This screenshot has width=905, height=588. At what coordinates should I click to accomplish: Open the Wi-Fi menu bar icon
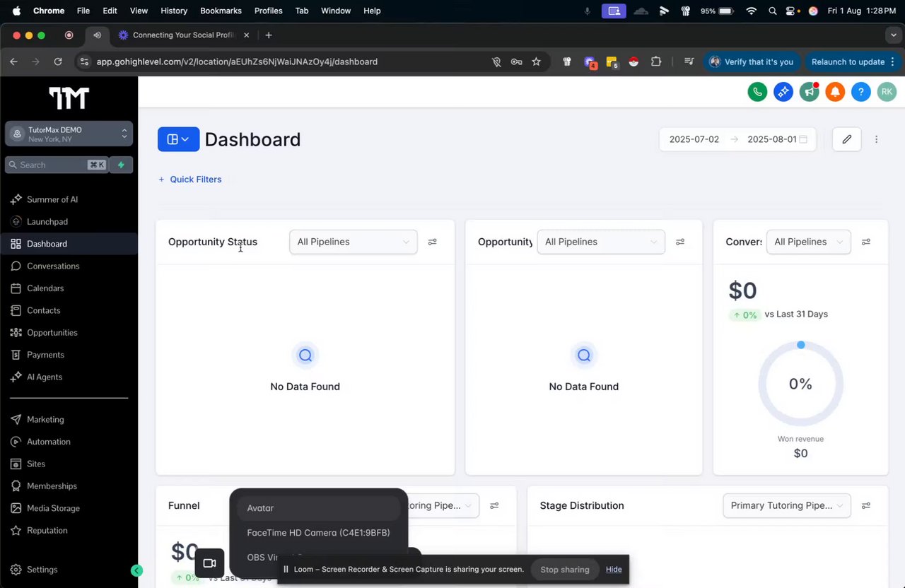[x=751, y=11]
